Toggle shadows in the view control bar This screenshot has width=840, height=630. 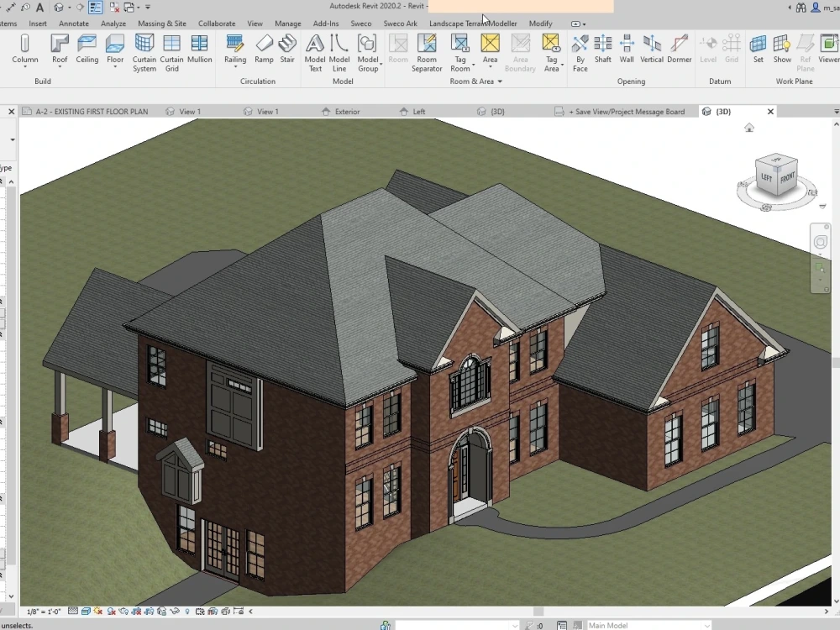[x=111, y=611]
